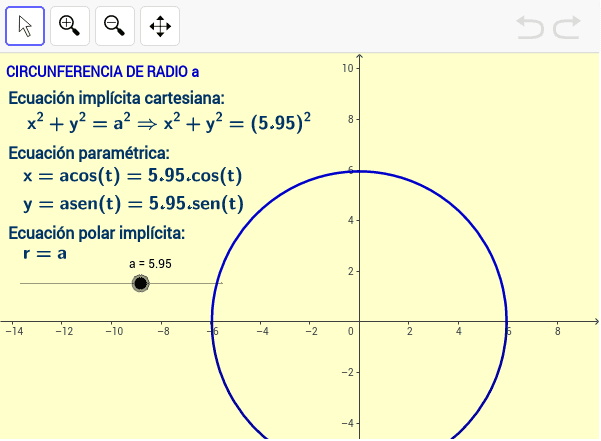Click 'Ecuación implícita cartesiana:' heading
Screen dimensions: 601x441
point(117,98)
